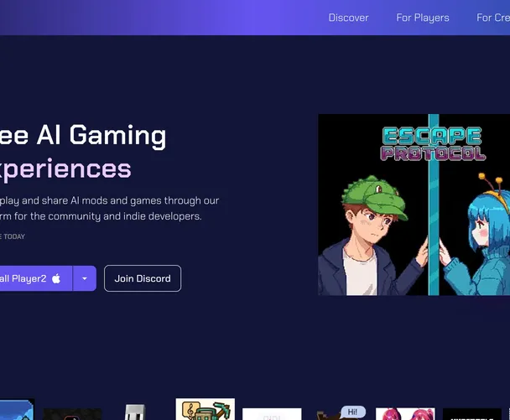Screen dimensions: 510x420
Task: Open the pink-haired characters thumbnail
Action: tap(405, 414)
